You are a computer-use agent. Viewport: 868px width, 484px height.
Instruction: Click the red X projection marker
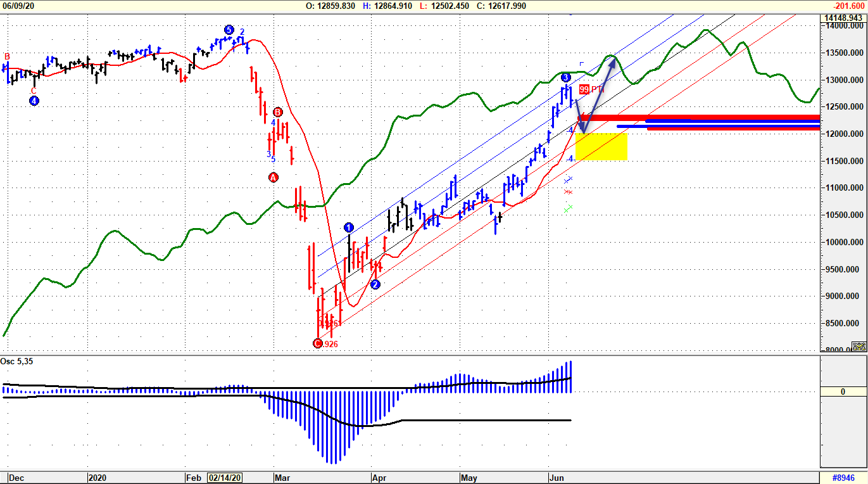(568, 191)
